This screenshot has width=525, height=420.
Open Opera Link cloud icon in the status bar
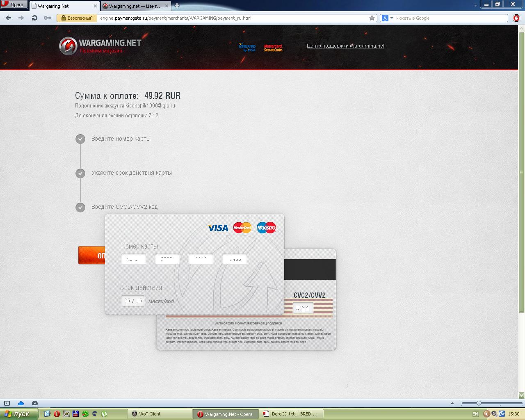tap(21, 403)
